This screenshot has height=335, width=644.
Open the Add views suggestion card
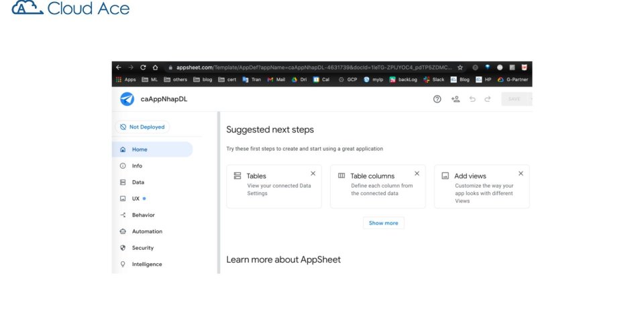point(482,186)
